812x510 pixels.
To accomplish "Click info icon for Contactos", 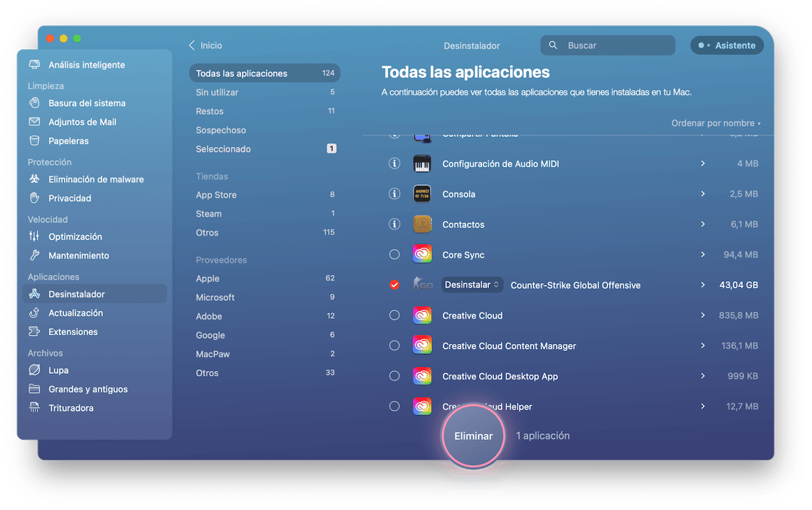I will (395, 224).
